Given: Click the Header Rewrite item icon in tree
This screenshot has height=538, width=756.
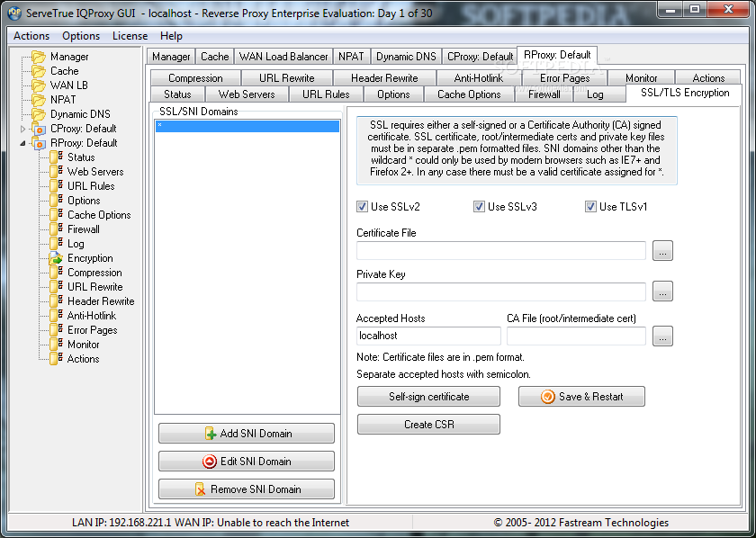Looking at the screenshot, I should click(x=57, y=301).
